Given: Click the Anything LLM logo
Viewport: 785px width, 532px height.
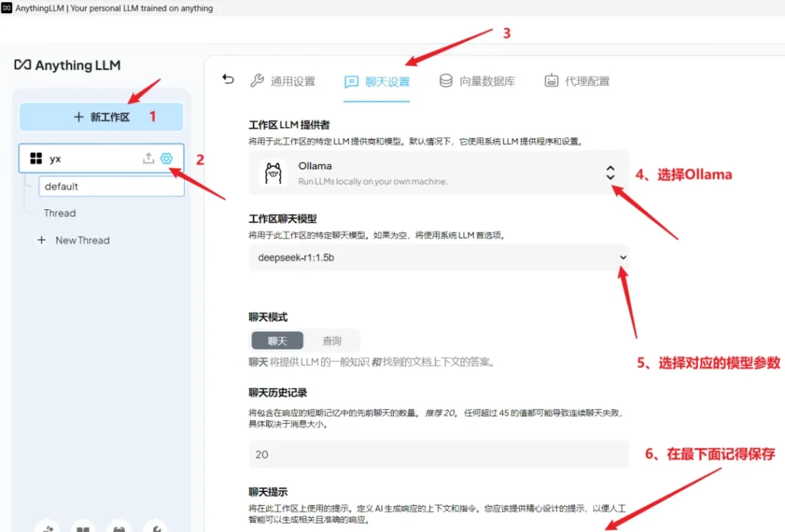Looking at the screenshot, I should 67,65.
